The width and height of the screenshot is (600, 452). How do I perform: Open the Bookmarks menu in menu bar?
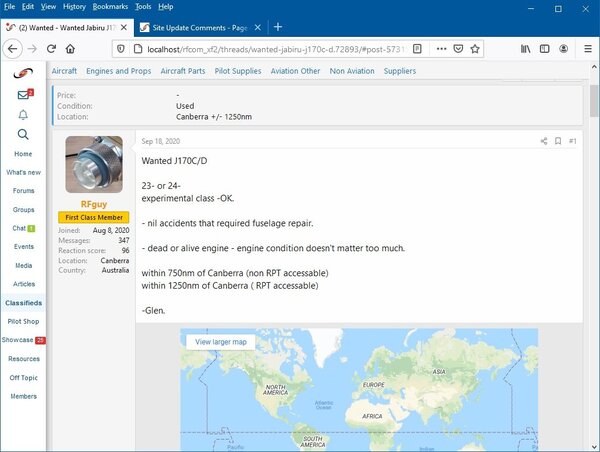click(x=111, y=6)
